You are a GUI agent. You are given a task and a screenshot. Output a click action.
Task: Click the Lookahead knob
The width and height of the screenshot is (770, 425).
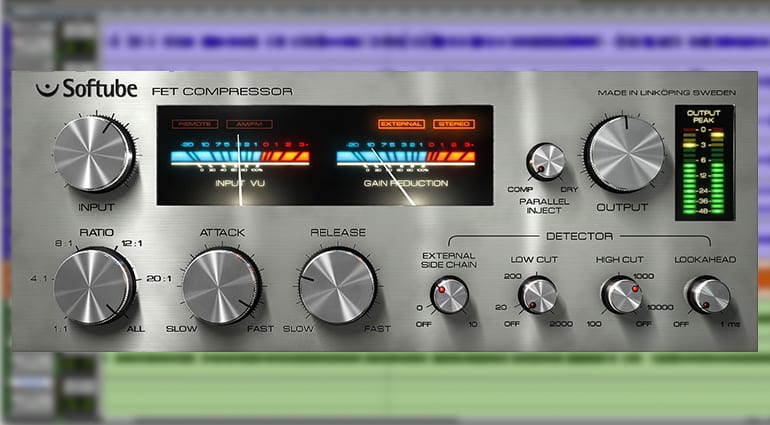click(708, 295)
